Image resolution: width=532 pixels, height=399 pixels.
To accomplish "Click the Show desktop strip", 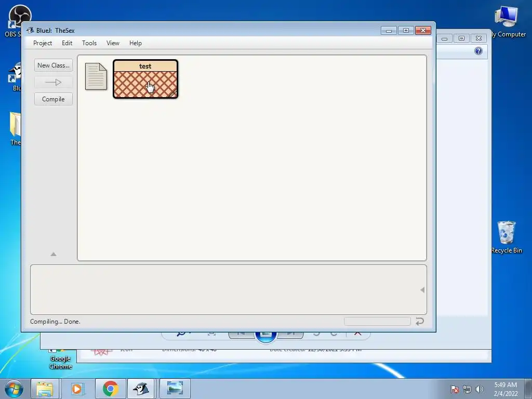I will (528, 389).
